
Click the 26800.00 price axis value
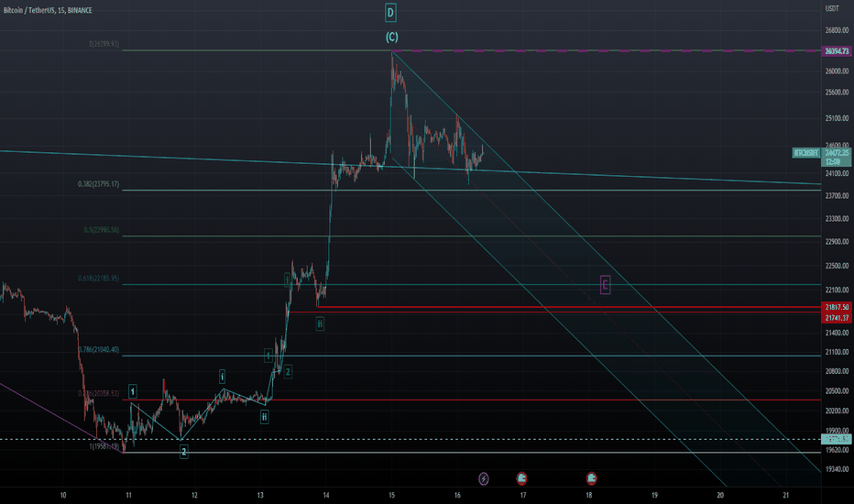[838, 30]
